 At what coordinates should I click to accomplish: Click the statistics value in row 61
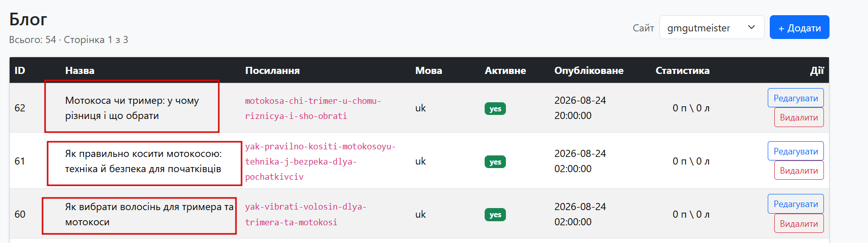click(691, 161)
